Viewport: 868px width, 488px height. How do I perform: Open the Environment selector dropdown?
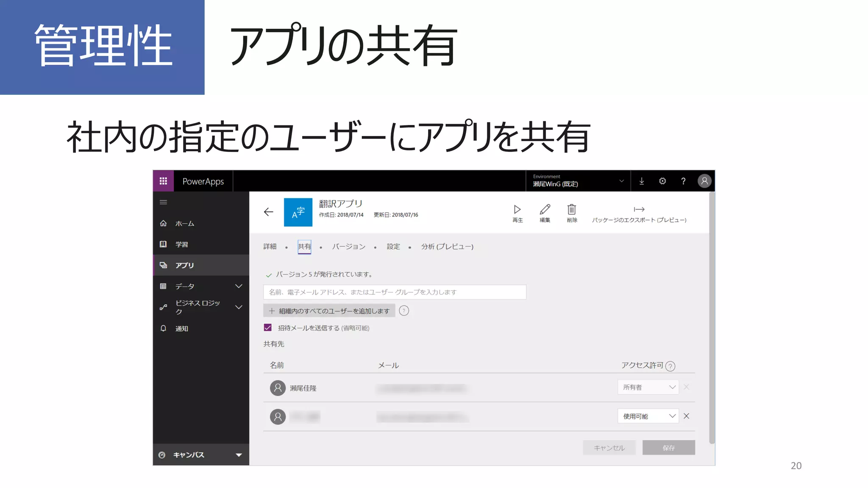[x=578, y=181]
